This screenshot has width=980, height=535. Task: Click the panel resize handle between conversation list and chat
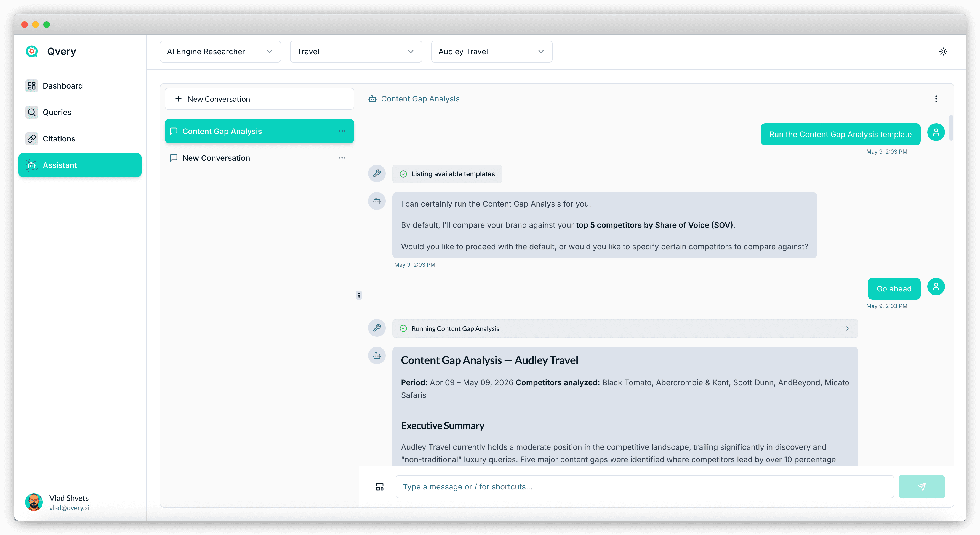tap(359, 295)
